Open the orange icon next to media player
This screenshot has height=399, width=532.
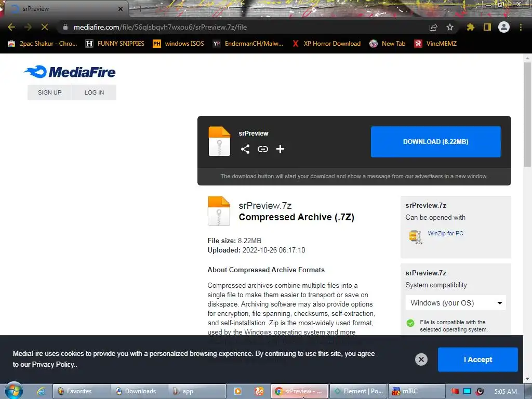tap(259, 391)
